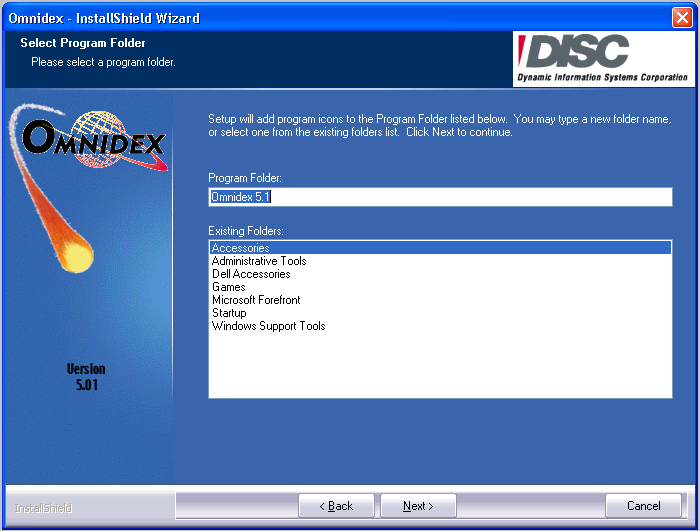Select Administrative Tools folder
Screen dimensions: 700x531
259,261
